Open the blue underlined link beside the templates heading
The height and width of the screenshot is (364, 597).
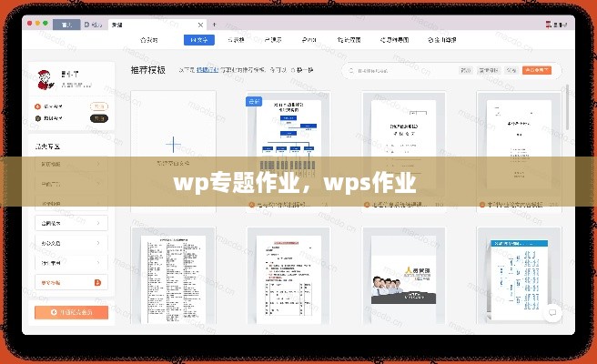point(207,70)
